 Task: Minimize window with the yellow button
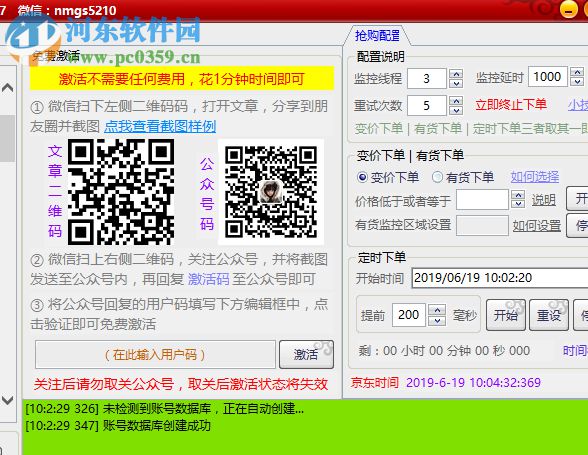(568, 9)
